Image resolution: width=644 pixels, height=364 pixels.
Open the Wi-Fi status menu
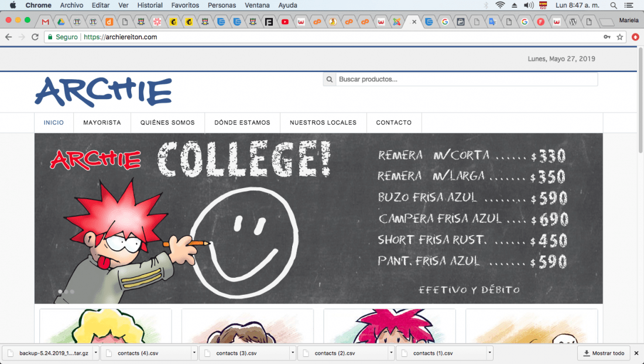[500, 5]
